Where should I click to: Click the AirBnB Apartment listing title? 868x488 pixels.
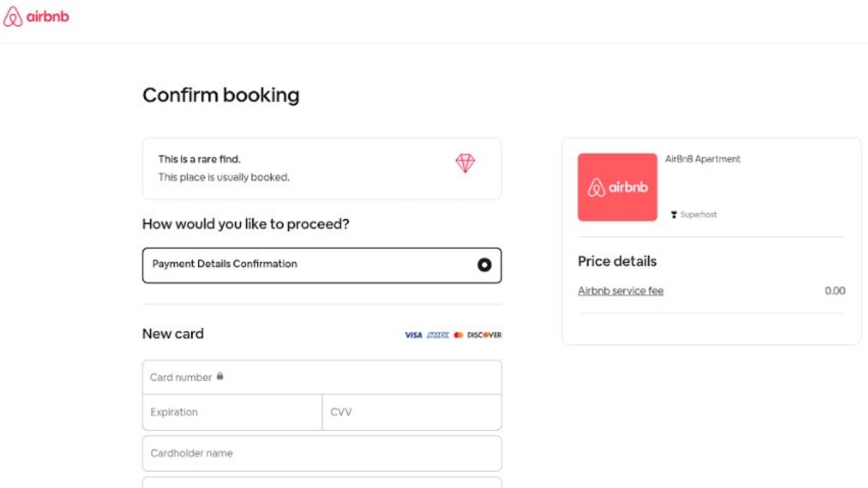coord(703,159)
